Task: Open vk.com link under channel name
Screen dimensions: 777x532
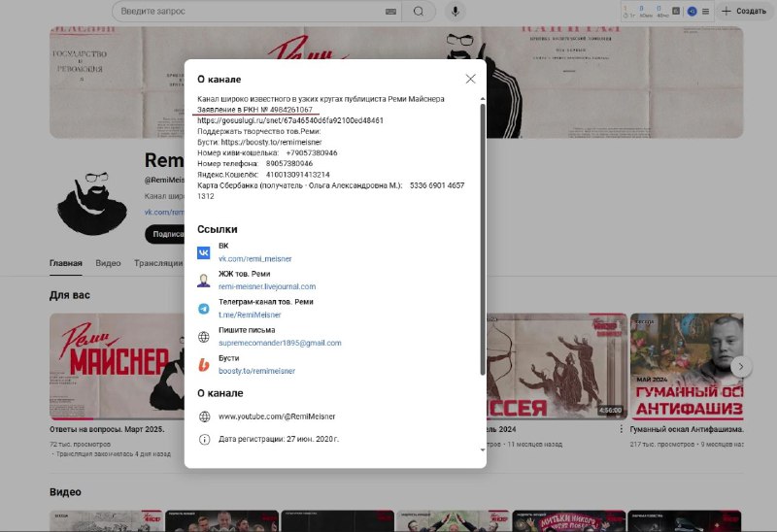Action: click(164, 212)
